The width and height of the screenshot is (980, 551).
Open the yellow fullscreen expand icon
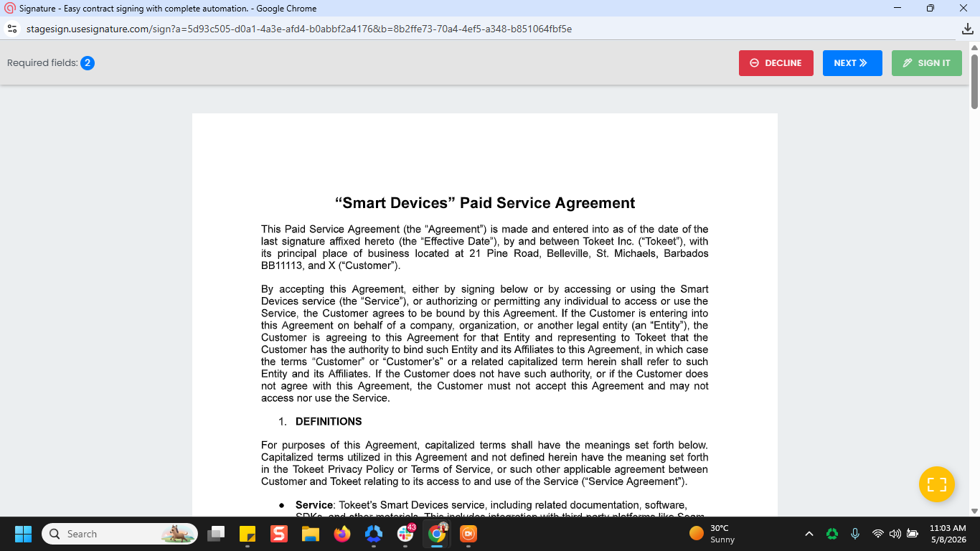click(937, 484)
